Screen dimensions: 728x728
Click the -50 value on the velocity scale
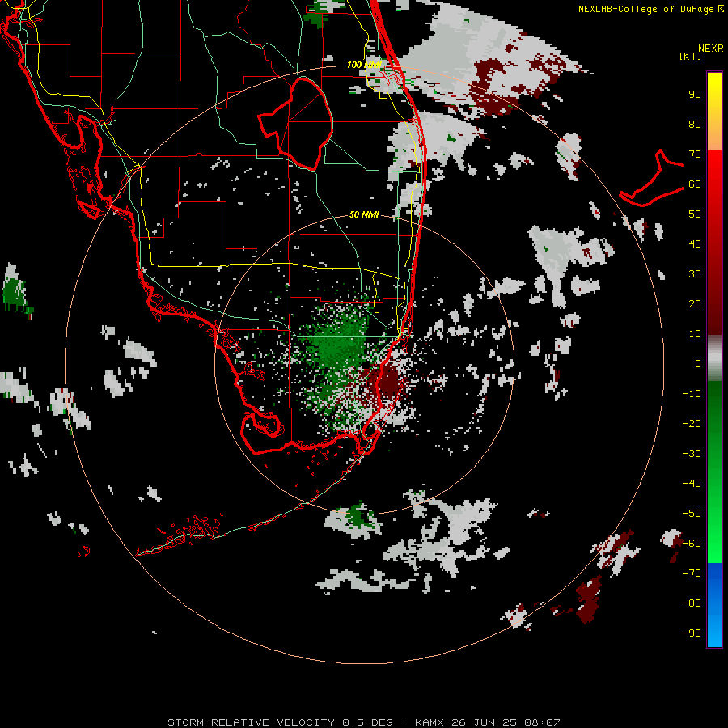coord(692,514)
